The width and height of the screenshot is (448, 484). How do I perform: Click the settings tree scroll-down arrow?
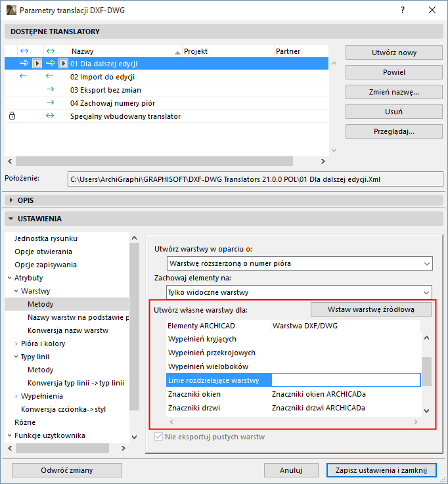134,437
